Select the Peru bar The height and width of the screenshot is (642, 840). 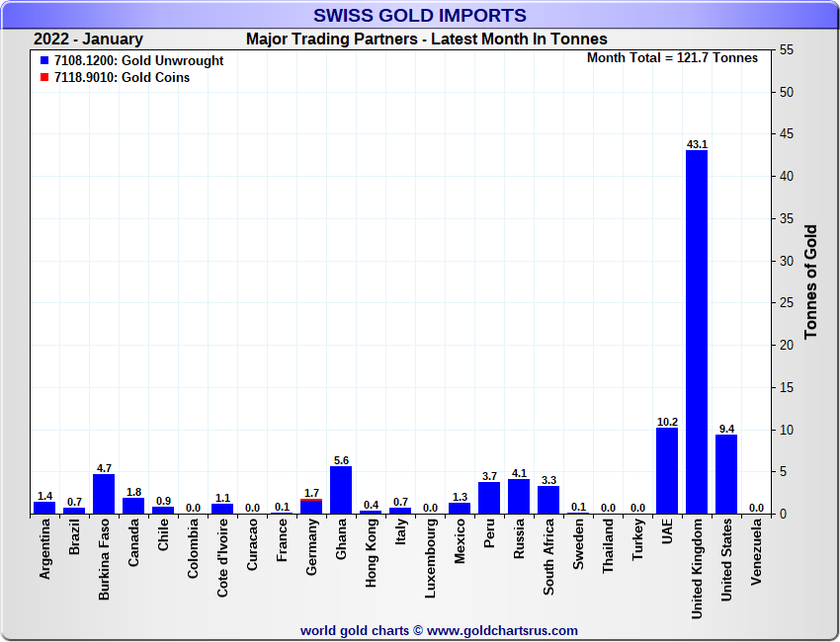click(x=489, y=498)
